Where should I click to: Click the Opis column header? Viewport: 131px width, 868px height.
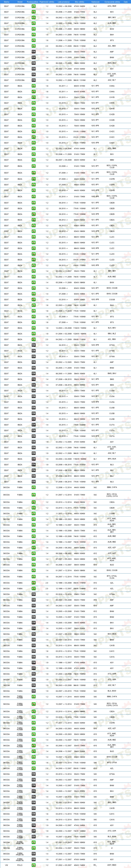pyautogui.click(x=126, y=2)
